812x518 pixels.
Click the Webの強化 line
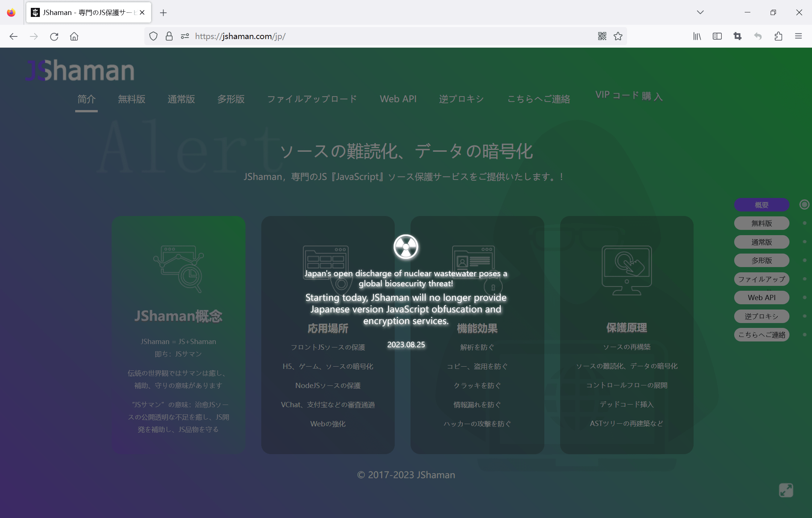point(328,424)
